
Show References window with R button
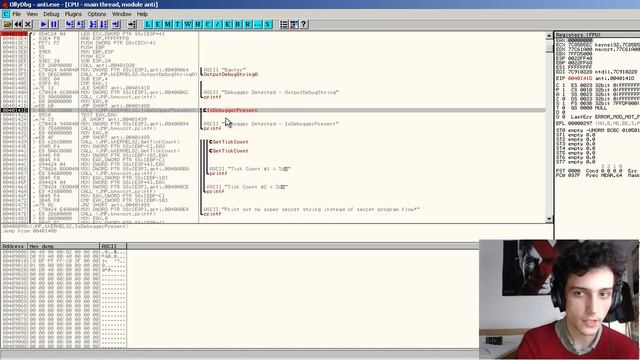(248, 24)
